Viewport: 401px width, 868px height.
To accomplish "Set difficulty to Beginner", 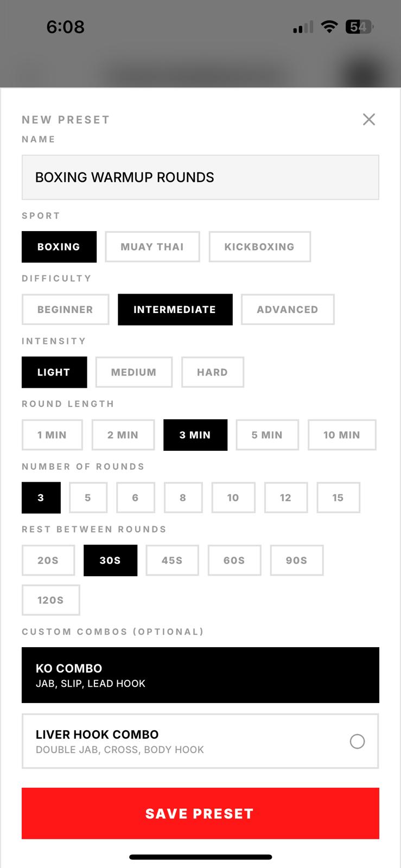I will (x=65, y=310).
